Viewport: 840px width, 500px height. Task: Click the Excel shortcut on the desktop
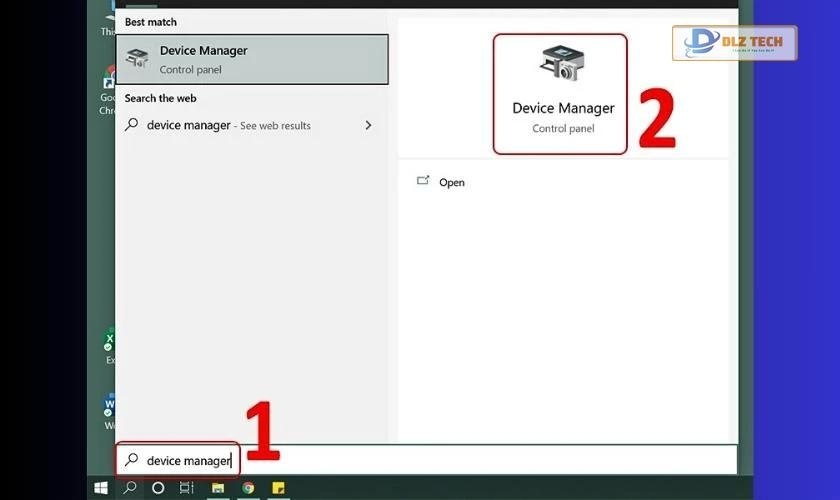110,342
